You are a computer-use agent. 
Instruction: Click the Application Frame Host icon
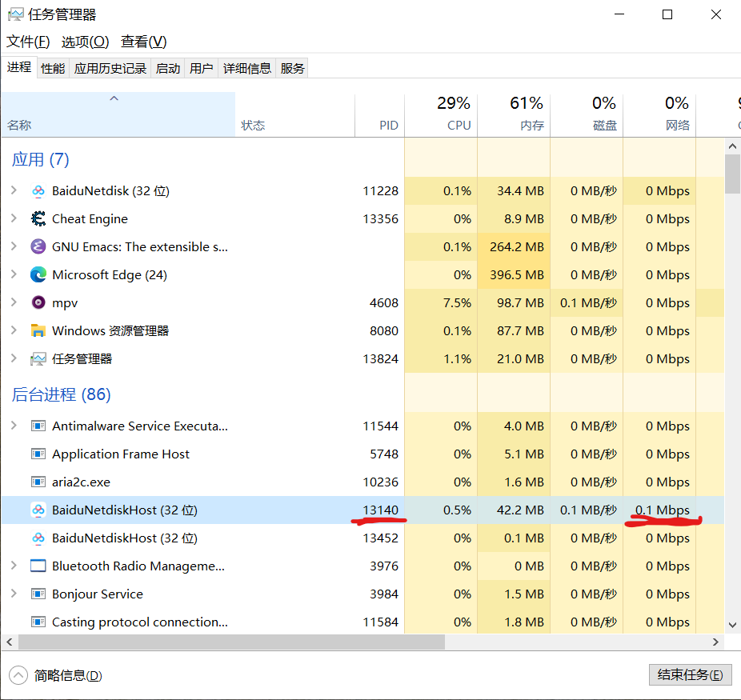coord(38,454)
